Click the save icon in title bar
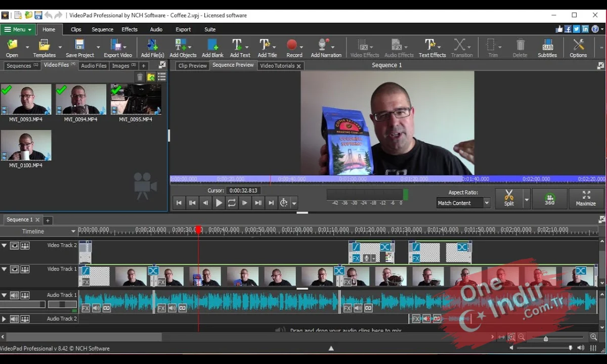607x364 pixels. click(x=38, y=15)
